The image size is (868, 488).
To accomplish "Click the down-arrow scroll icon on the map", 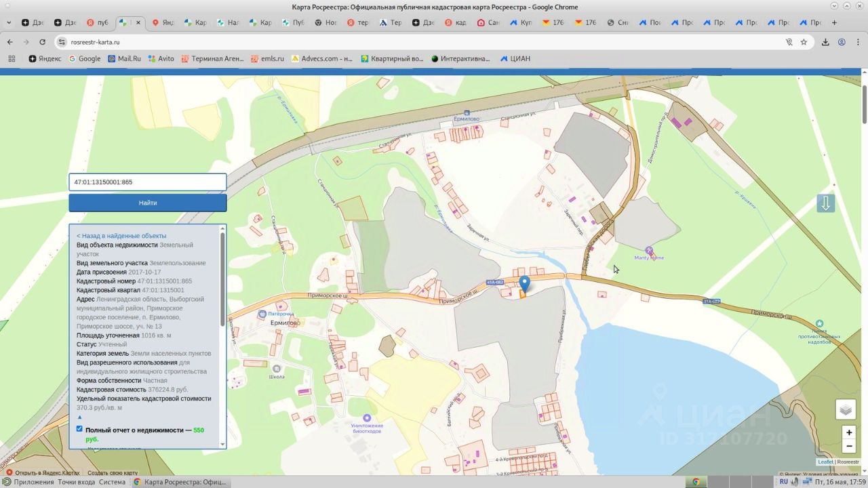I will (825, 203).
